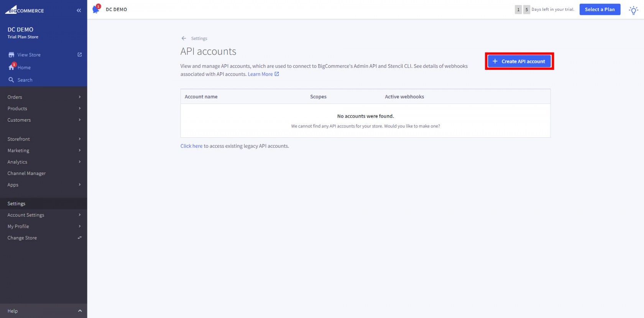The height and width of the screenshot is (318, 644).
Task: Open Search in the sidebar
Action: coord(25,80)
